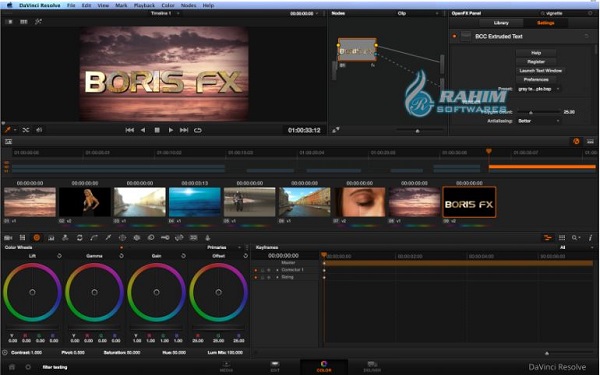Toggle the Sizing keyframe track enable dot
This screenshot has width=600, height=375.
pos(256,277)
